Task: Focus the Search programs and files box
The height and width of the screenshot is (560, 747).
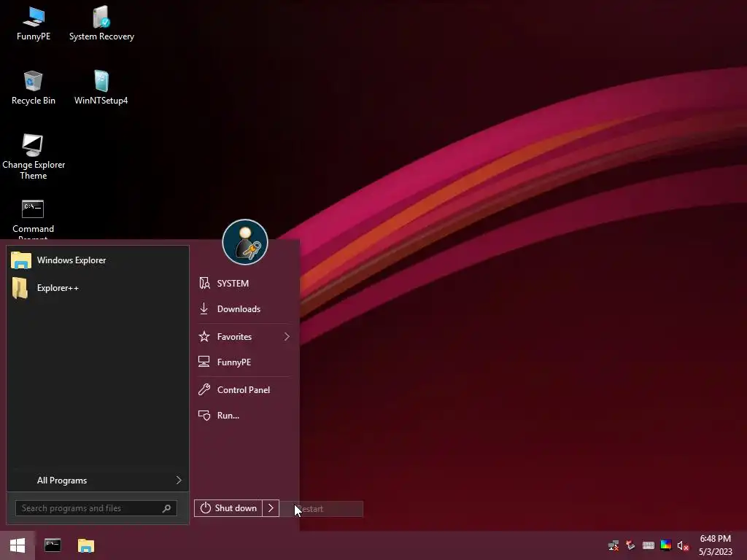Action: click(96, 508)
